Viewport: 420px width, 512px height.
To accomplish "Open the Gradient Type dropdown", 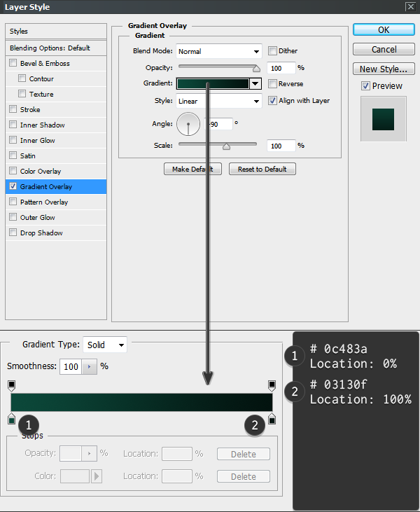I will click(x=105, y=345).
